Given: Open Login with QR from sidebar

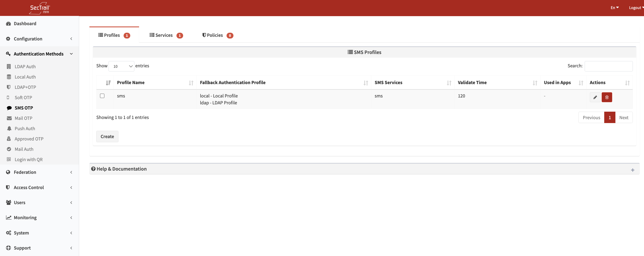Looking at the screenshot, I should pos(28,159).
